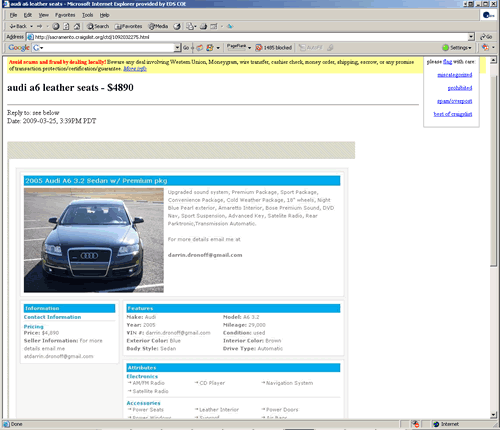Click the Go button beside address bar

click(x=486, y=37)
